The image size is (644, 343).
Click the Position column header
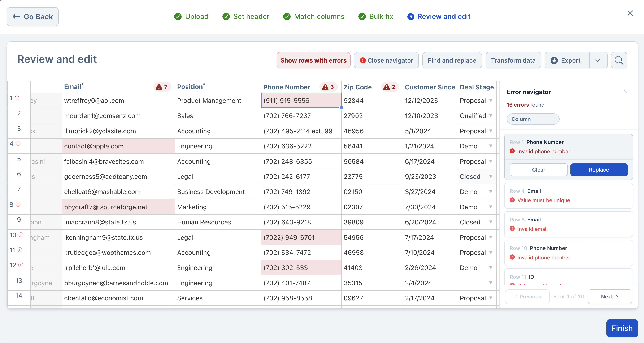(218, 87)
